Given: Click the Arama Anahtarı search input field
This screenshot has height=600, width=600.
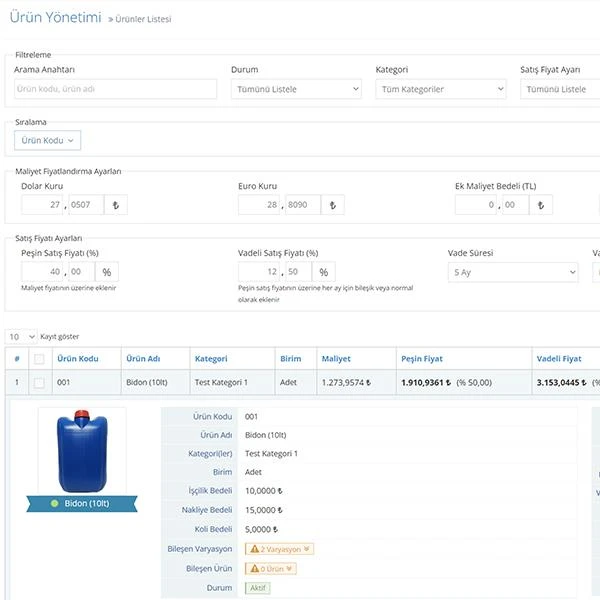Looking at the screenshot, I should (x=115, y=89).
